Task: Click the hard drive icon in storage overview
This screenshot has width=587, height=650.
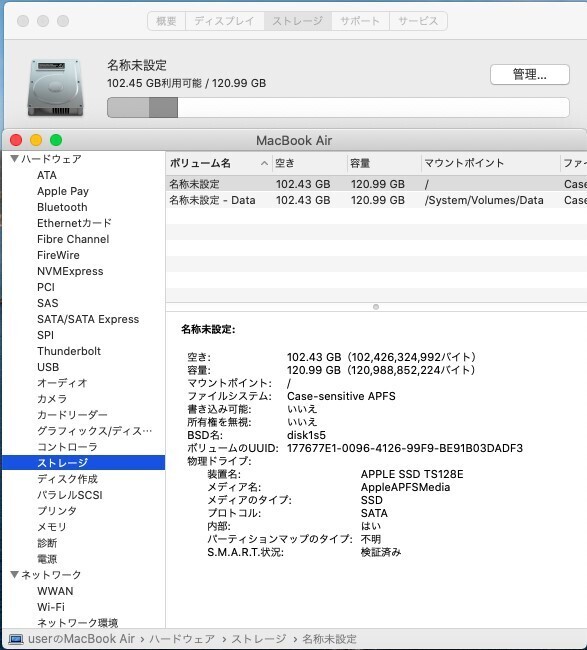Action: click(56, 88)
